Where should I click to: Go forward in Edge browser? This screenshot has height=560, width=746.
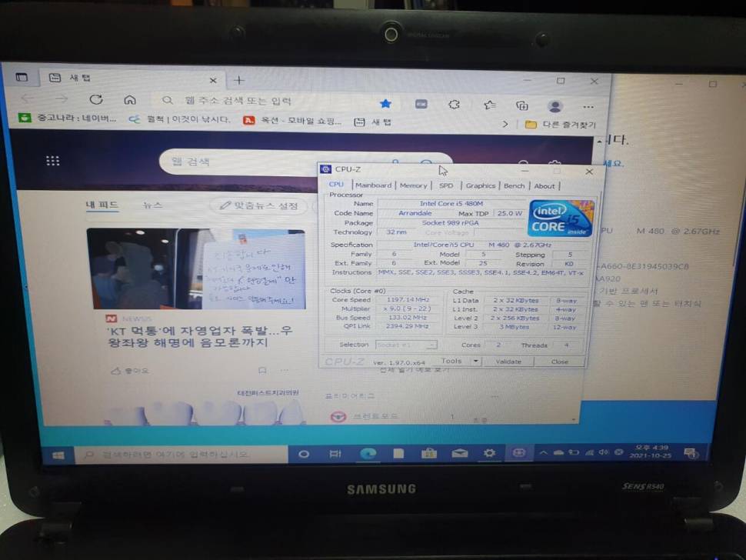tap(62, 99)
